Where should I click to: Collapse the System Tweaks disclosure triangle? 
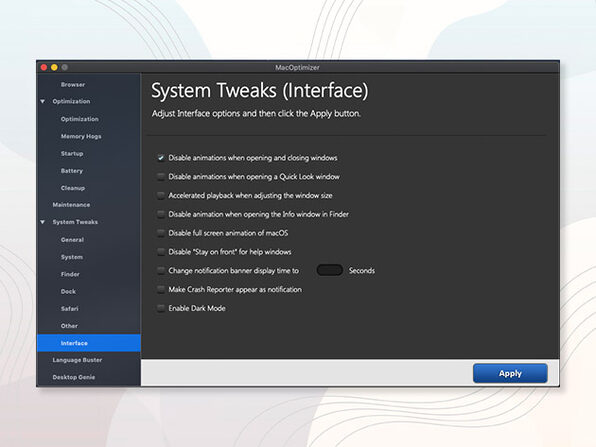(43, 222)
